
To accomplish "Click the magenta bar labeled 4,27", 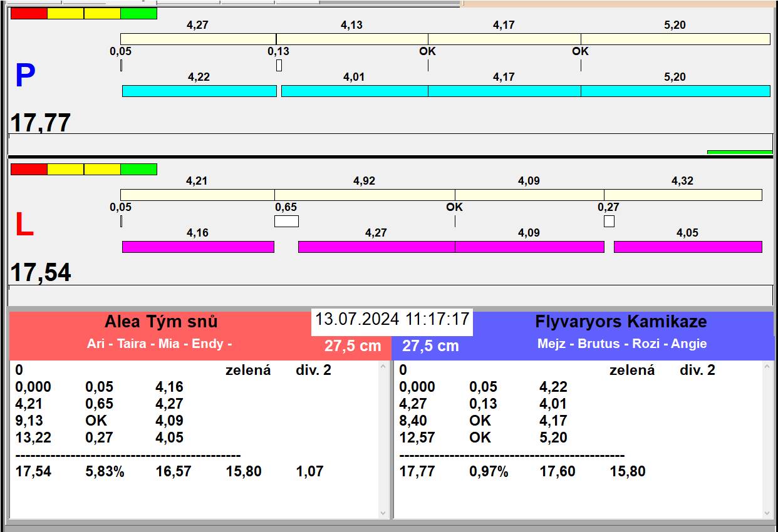I will click(x=376, y=247).
